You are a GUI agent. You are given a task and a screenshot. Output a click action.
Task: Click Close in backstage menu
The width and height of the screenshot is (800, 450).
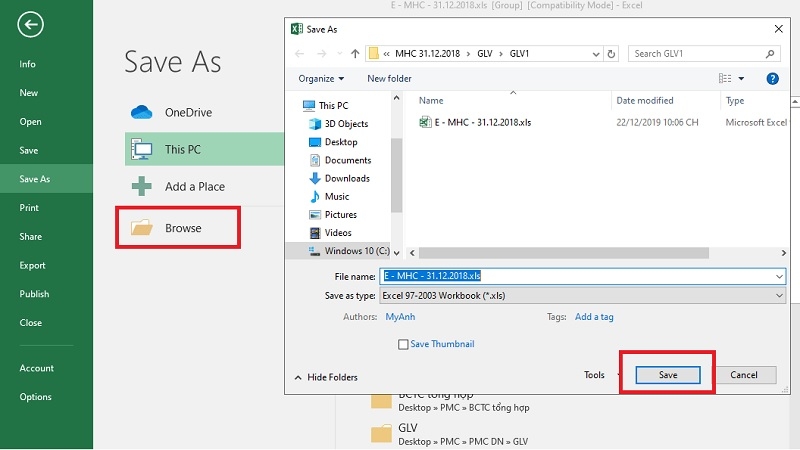click(x=31, y=322)
